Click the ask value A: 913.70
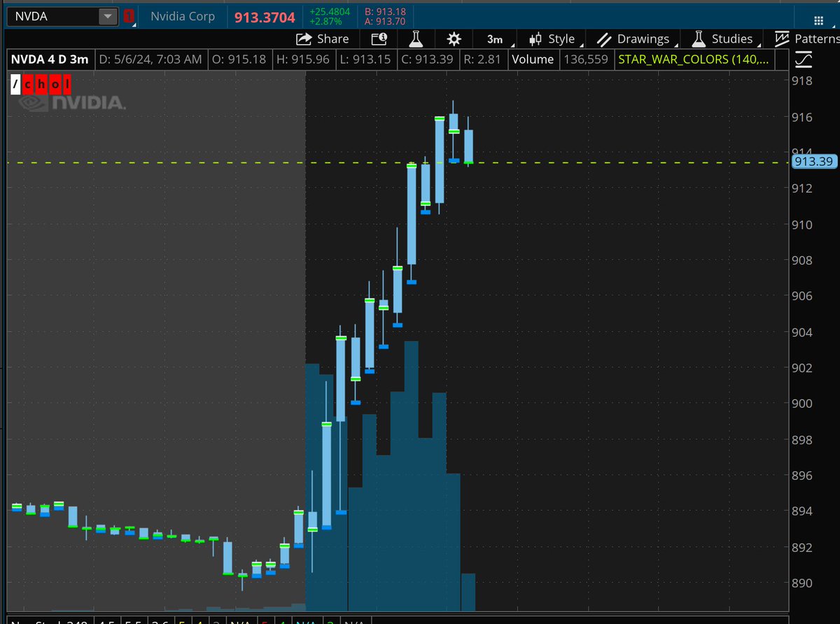Image resolution: width=840 pixels, height=624 pixels. 384,22
